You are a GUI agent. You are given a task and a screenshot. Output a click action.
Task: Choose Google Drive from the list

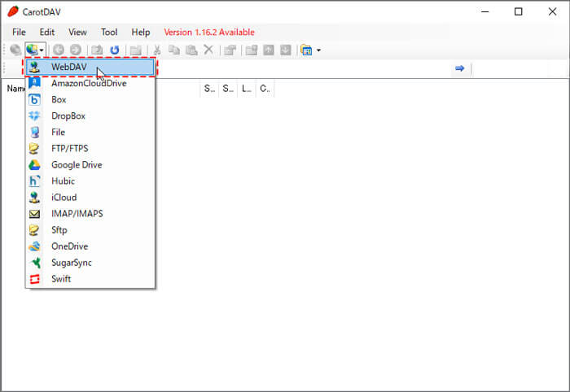pyautogui.click(x=90, y=165)
